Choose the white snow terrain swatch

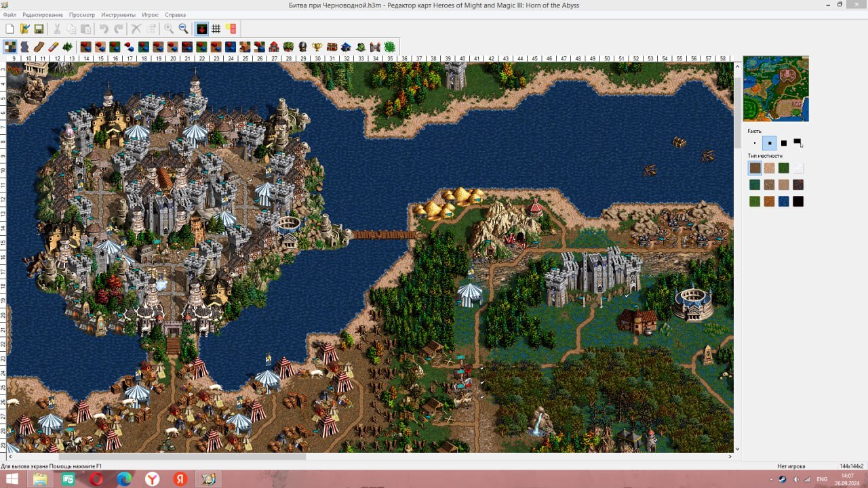coord(798,168)
